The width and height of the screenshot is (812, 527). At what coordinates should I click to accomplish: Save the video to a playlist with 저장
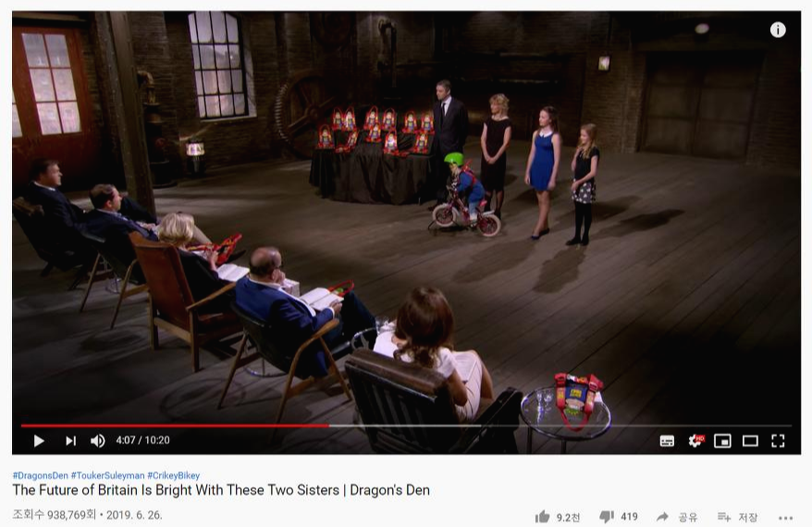(737, 517)
